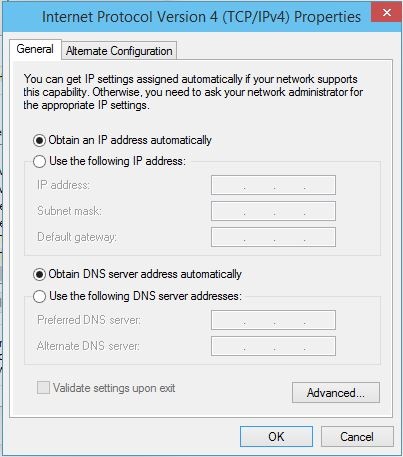
Task: Confirm settings with the OK button
Action: 276,436
